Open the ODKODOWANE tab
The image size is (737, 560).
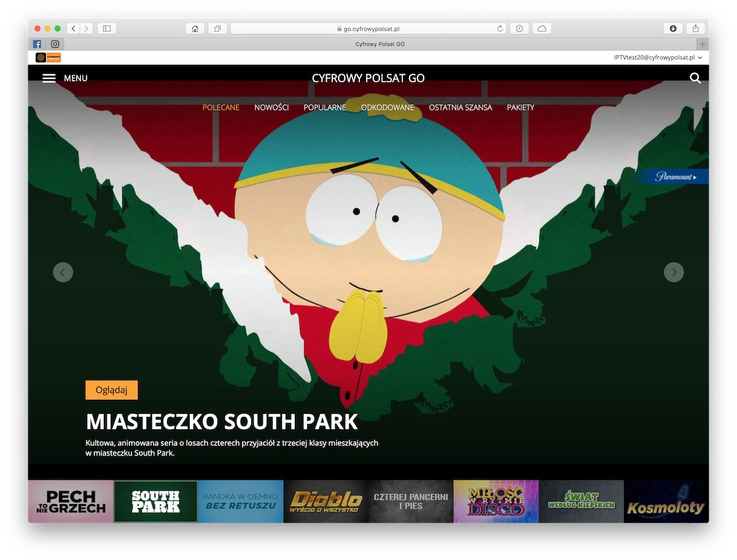tap(388, 107)
